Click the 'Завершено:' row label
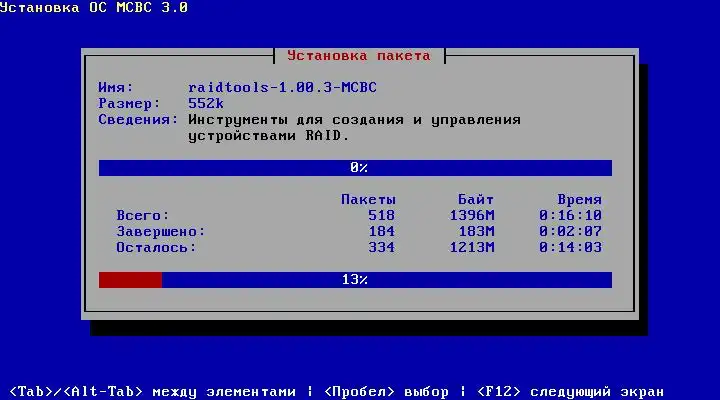The height and width of the screenshot is (400, 720). point(160,231)
